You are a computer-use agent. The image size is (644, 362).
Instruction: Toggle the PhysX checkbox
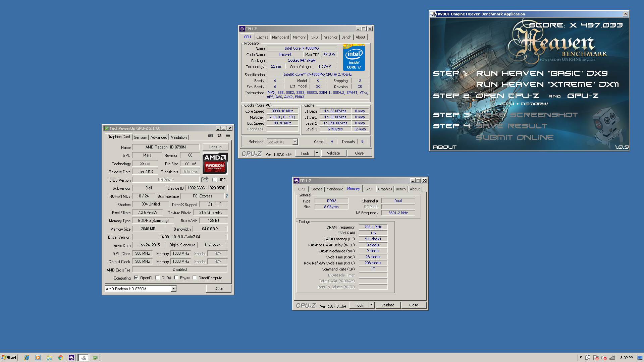pyautogui.click(x=176, y=278)
